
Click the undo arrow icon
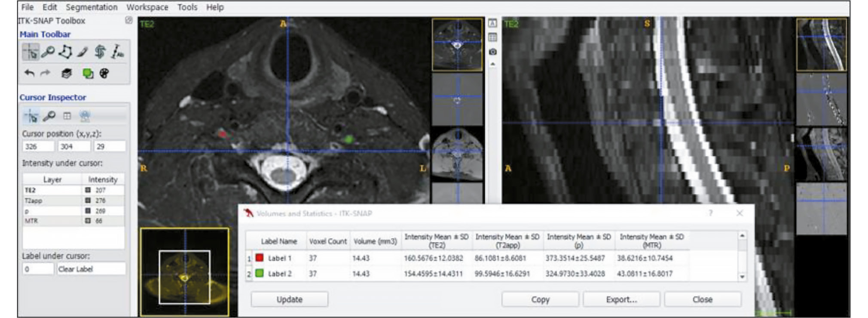click(x=29, y=74)
